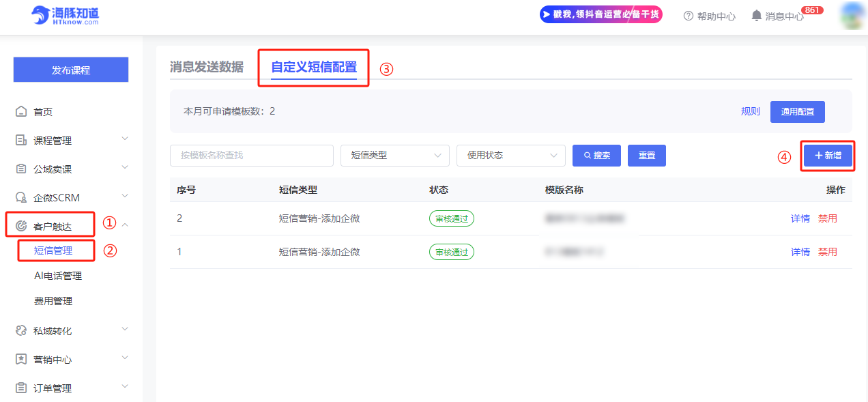The height and width of the screenshot is (402, 868).
Task: Click 帮助中心 text in header
Action: pyautogui.click(x=717, y=16)
